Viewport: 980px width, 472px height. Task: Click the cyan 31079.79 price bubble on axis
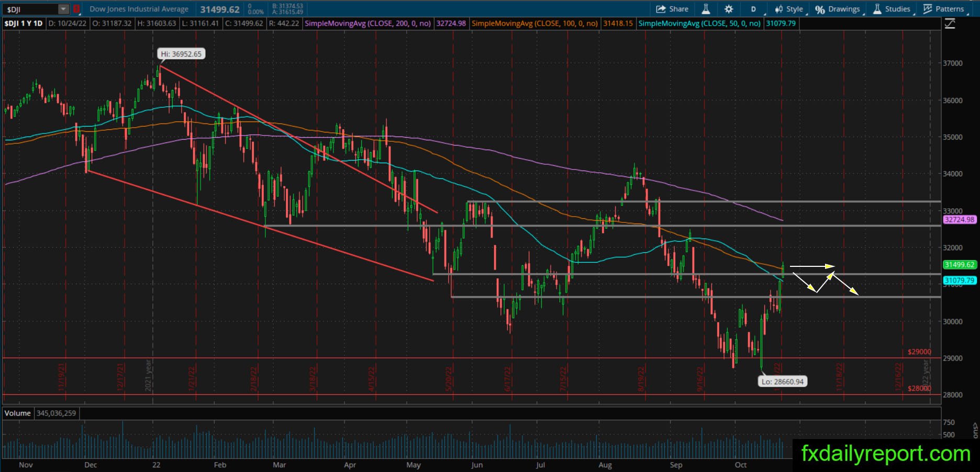(x=960, y=280)
